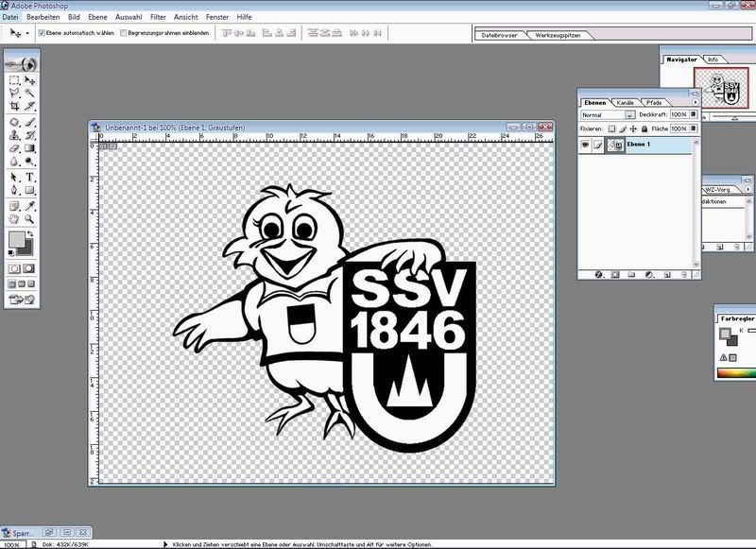The height and width of the screenshot is (549, 756).
Task: Select the Magic Wand tool
Action: pos(29,93)
